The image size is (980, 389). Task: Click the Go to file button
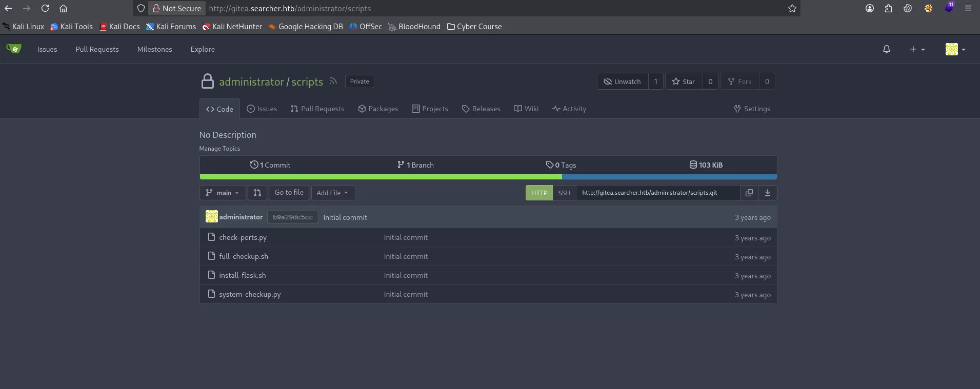289,192
